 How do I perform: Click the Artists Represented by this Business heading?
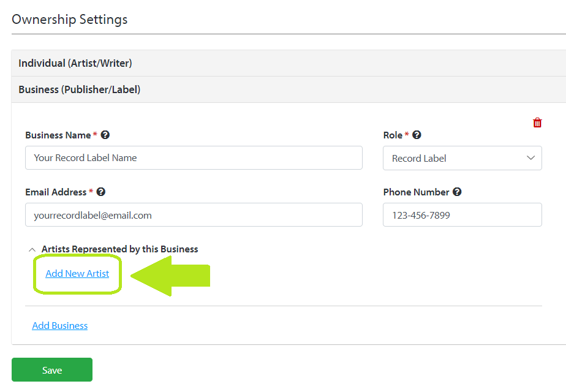[x=120, y=249]
